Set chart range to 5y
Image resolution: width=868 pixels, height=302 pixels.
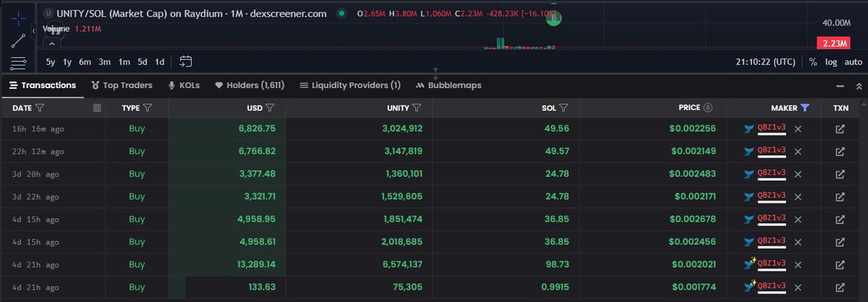coord(51,62)
